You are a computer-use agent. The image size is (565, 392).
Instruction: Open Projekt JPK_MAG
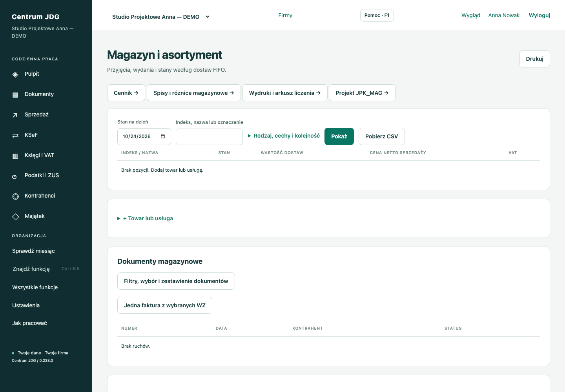click(362, 93)
